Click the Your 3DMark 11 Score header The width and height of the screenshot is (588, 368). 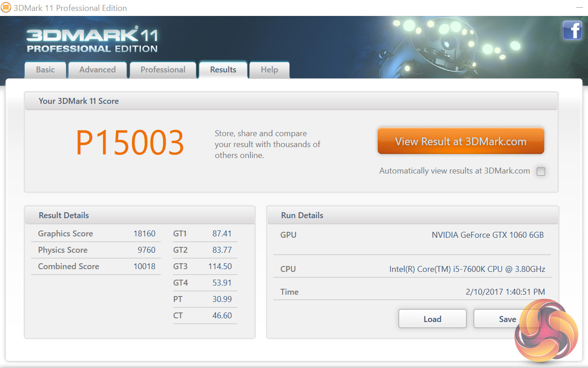coord(291,101)
